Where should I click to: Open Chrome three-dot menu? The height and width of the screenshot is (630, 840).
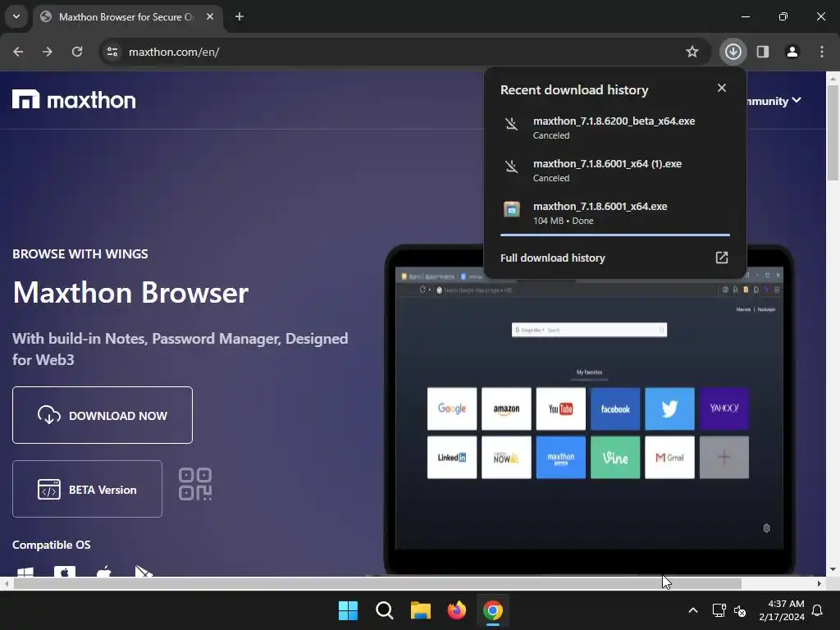click(821, 52)
